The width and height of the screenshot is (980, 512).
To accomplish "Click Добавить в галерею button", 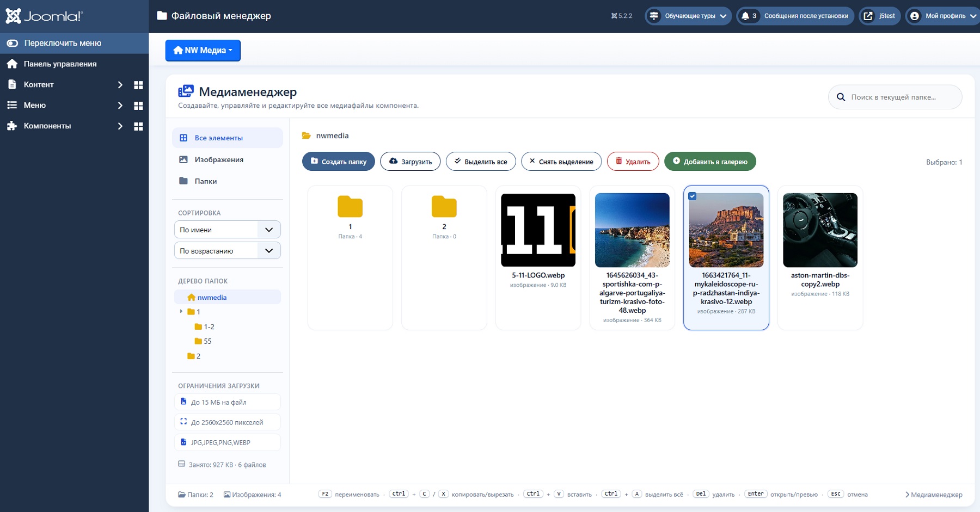I will click(x=710, y=162).
